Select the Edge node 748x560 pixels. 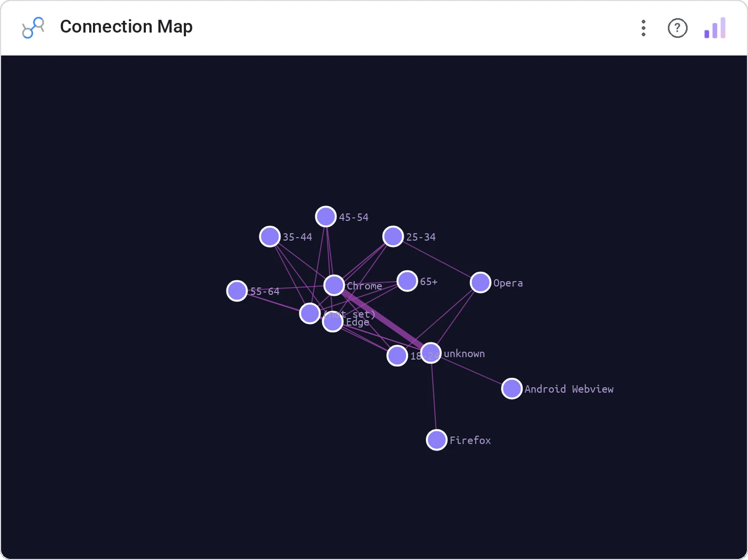point(333,321)
